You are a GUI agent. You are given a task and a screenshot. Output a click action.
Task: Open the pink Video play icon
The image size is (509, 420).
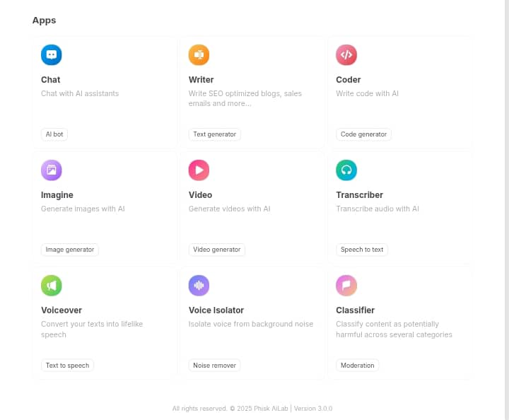tap(199, 170)
